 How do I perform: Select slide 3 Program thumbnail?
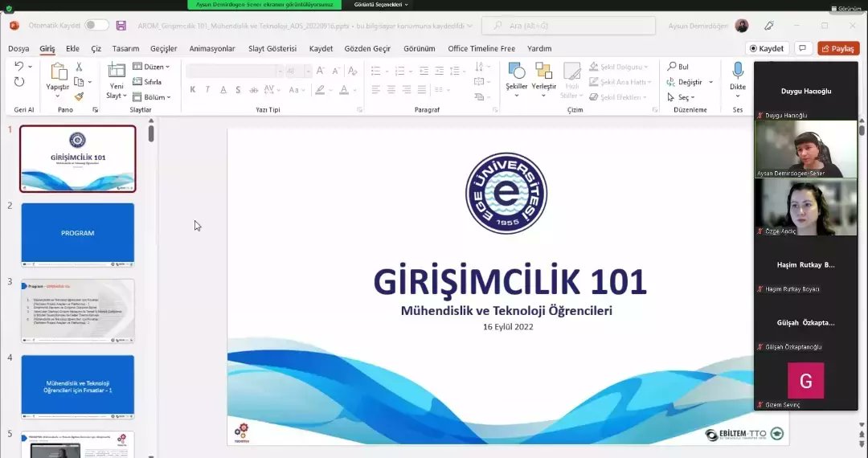pyautogui.click(x=77, y=311)
